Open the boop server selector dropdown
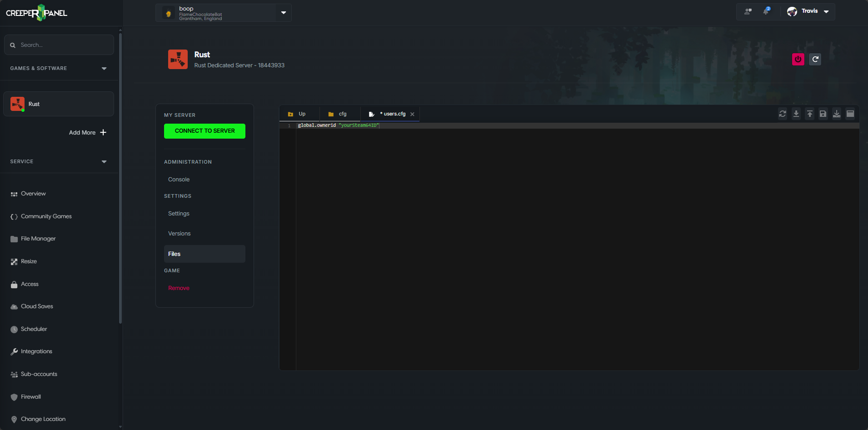868x430 pixels. point(283,13)
